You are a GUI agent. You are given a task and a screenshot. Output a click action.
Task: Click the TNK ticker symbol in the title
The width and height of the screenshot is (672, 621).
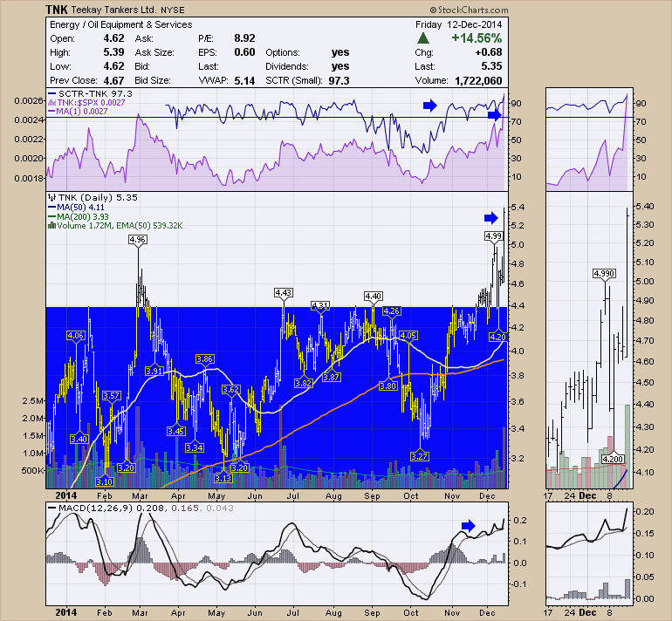click(57, 10)
